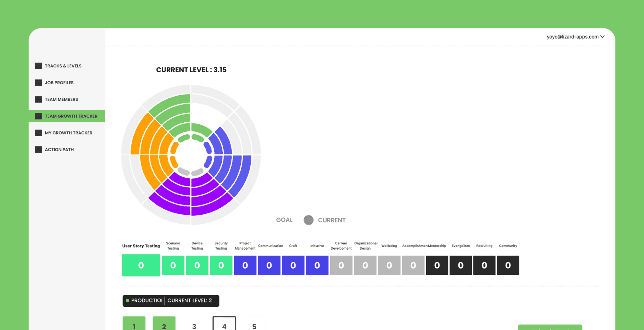
Task: Click the Job Profiles sidebar icon
Action: coord(38,82)
